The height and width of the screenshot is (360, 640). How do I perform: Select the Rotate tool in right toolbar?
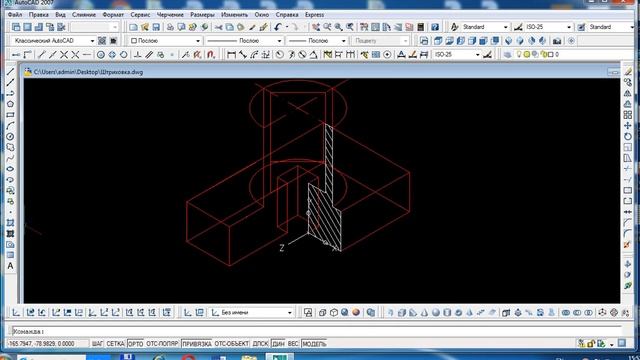pyautogui.click(x=628, y=137)
